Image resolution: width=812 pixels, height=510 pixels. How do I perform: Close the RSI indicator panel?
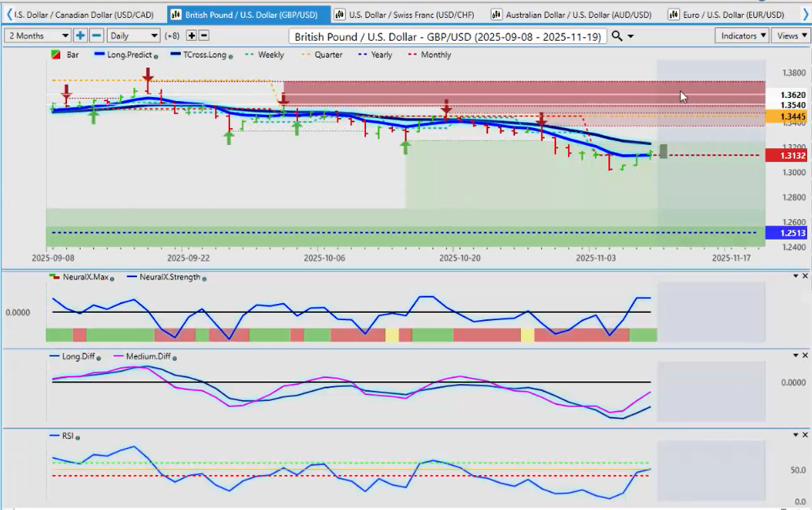[805, 435]
